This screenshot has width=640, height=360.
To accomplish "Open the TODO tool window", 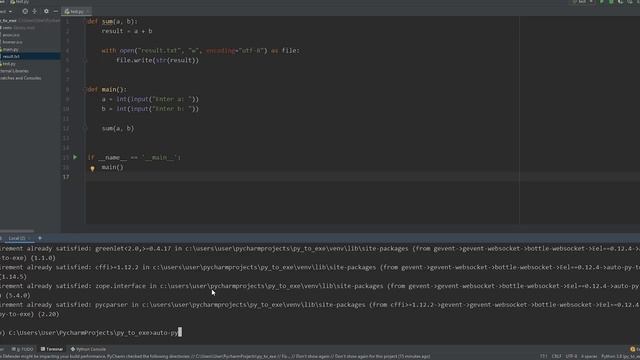I will (x=23, y=349).
